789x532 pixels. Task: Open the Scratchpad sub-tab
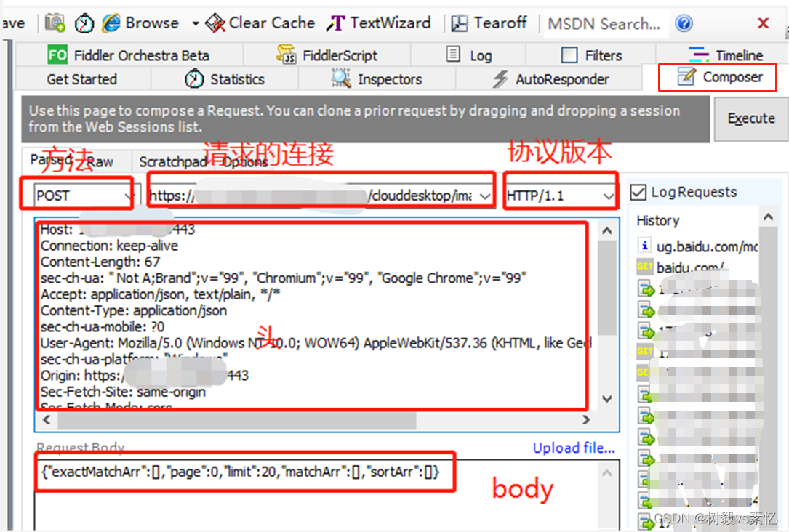pos(172,162)
